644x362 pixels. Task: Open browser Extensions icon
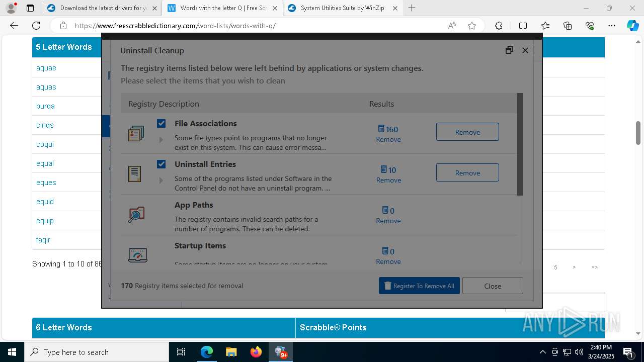(499, 26)
